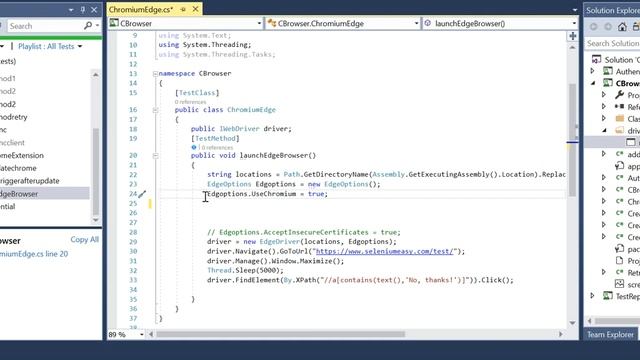The width and height of the screenshot is (640, 360).
Task: Click the editor horizontal scroll left arrow
Action: coord(151,334)
